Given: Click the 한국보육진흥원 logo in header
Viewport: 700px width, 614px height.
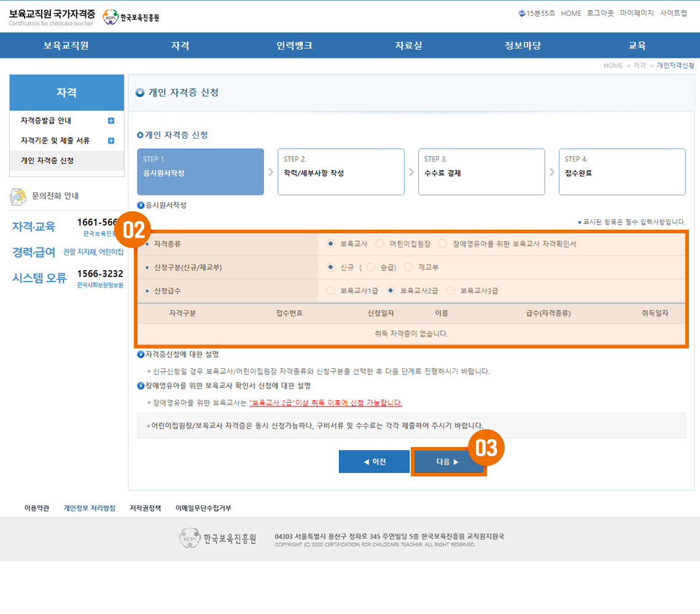Looking at the screenshot, I should click(x=131, y=17).
